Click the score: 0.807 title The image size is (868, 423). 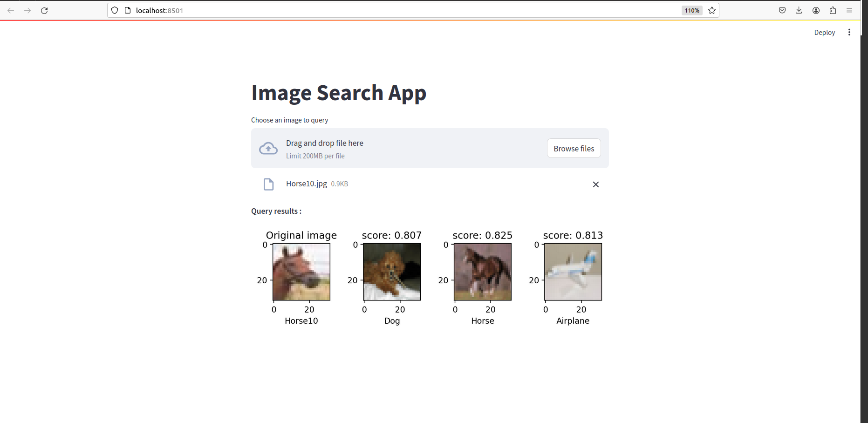(x=392, y=235)
